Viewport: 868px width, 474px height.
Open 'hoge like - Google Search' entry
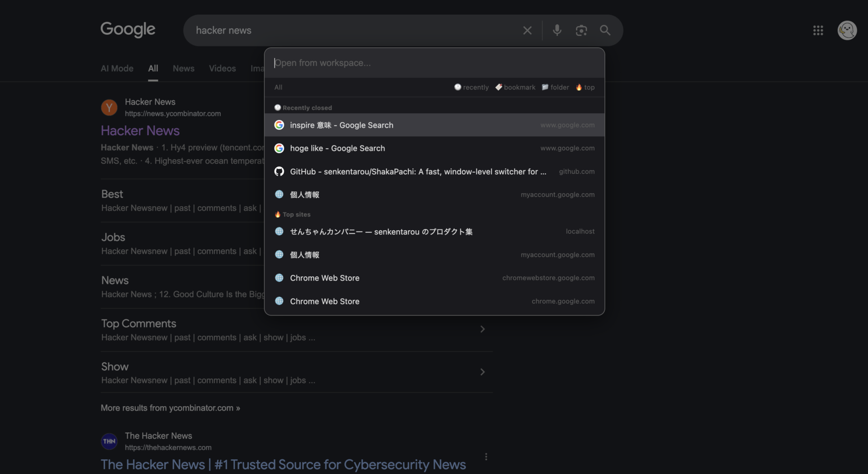[435, 148]
